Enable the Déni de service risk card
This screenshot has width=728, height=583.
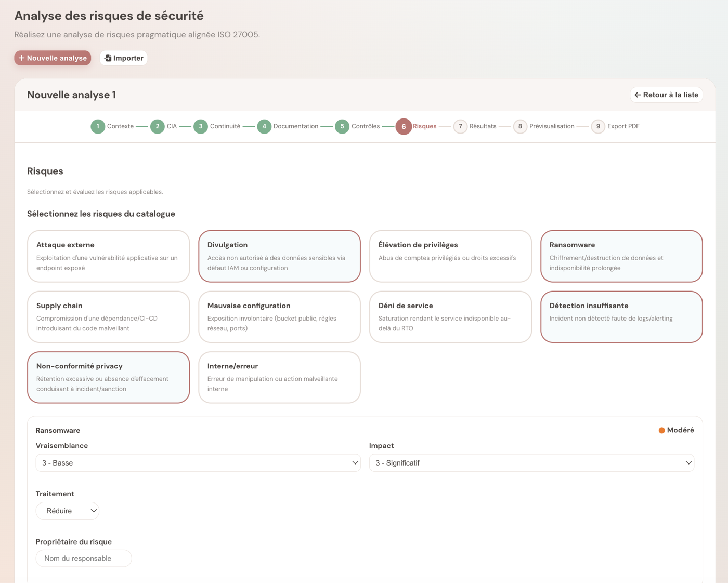pos(450,316)
